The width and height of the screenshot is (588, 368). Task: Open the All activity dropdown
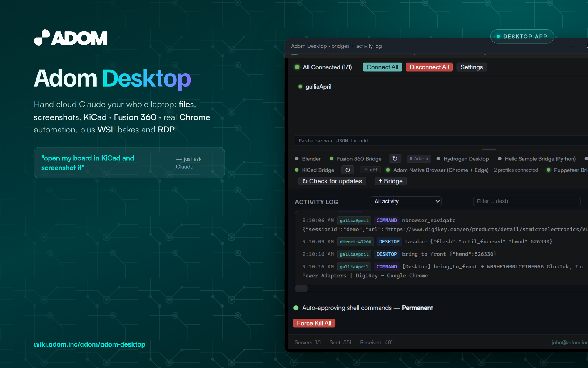coord(406,201)
